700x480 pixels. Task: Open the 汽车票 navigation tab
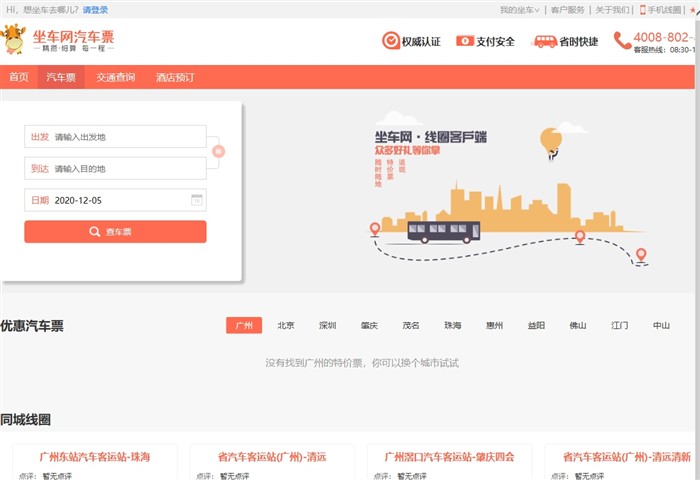61,77
